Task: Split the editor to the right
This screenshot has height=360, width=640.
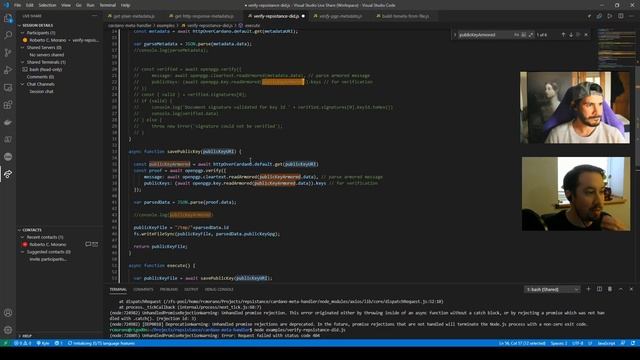Action: (x=620, y=16)
